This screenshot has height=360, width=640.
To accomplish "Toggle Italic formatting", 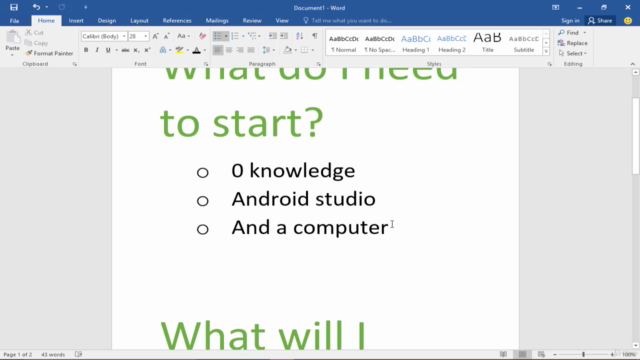I will click(97, 50).
